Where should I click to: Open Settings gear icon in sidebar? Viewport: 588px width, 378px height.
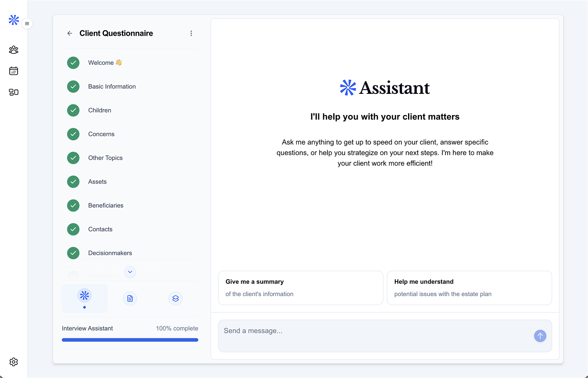point(14,362)
